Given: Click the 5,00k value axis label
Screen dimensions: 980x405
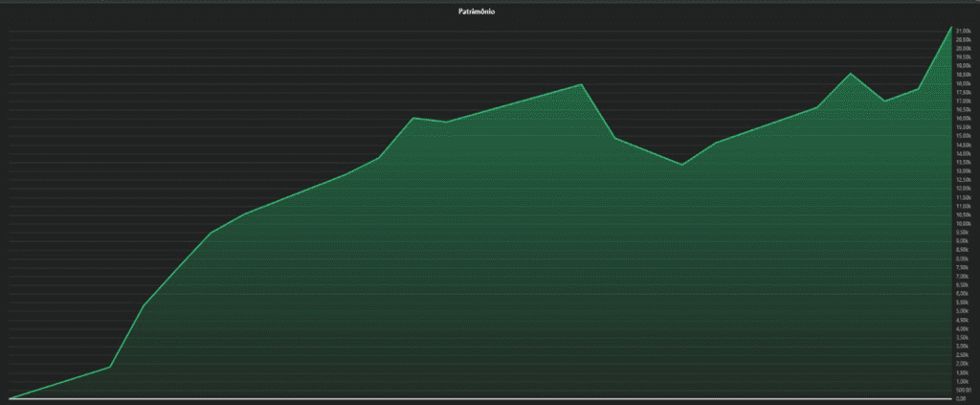Looking at the screenshot, I should point(964,311).
